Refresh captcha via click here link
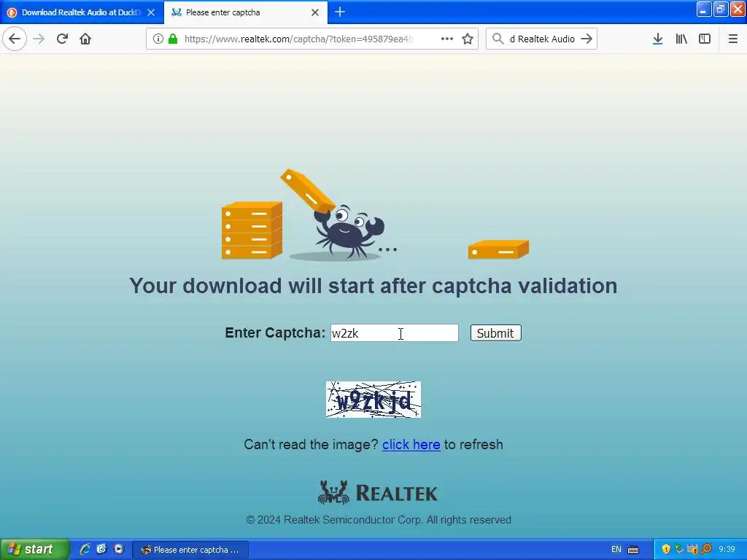747x560 pixels. point(411,444)
